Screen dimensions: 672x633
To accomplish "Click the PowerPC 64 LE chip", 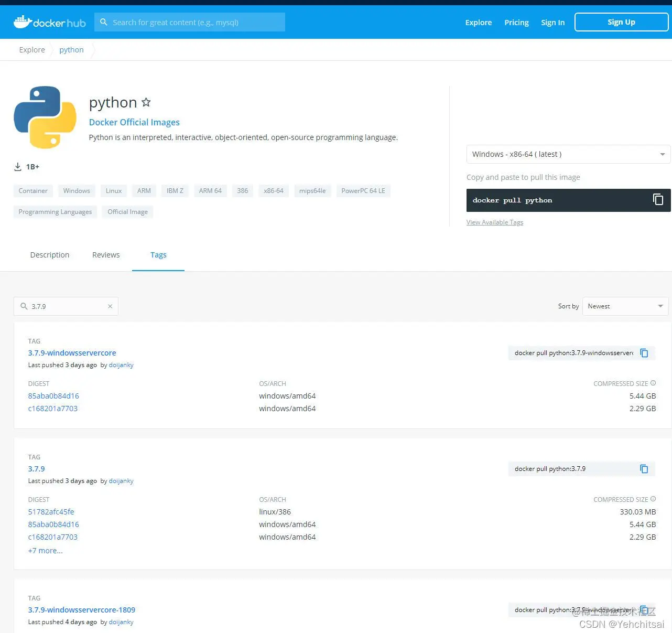I will coord(363,191).
